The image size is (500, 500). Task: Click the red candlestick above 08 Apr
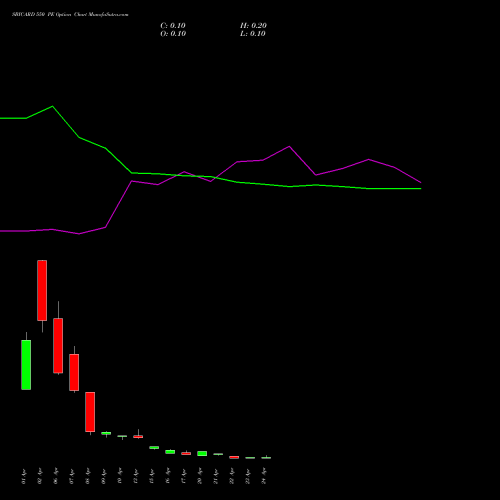coord(90,412)
